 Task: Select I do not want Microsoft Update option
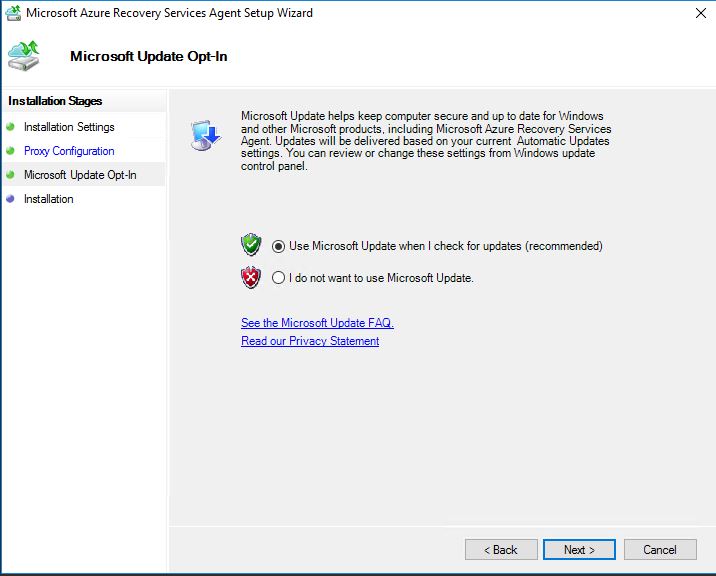click(278, 278)
